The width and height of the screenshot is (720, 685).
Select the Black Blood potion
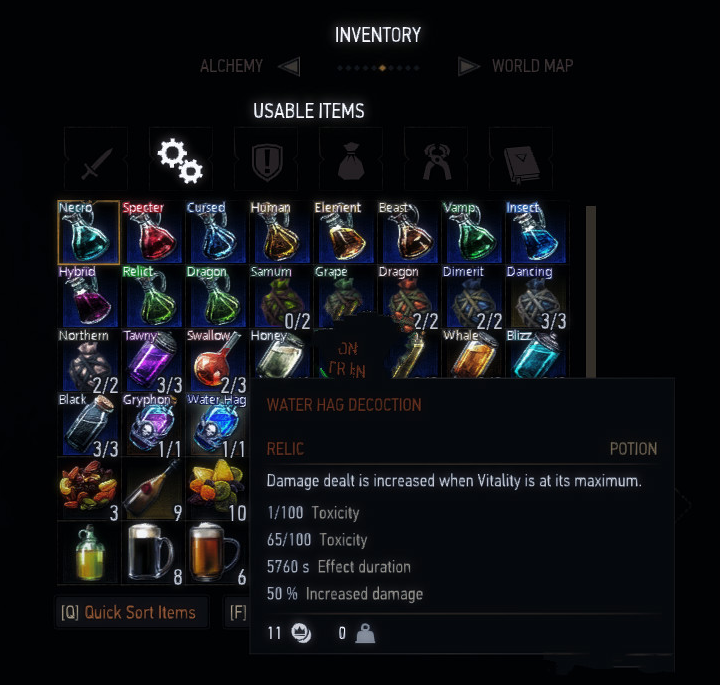(x=89, y=424)
